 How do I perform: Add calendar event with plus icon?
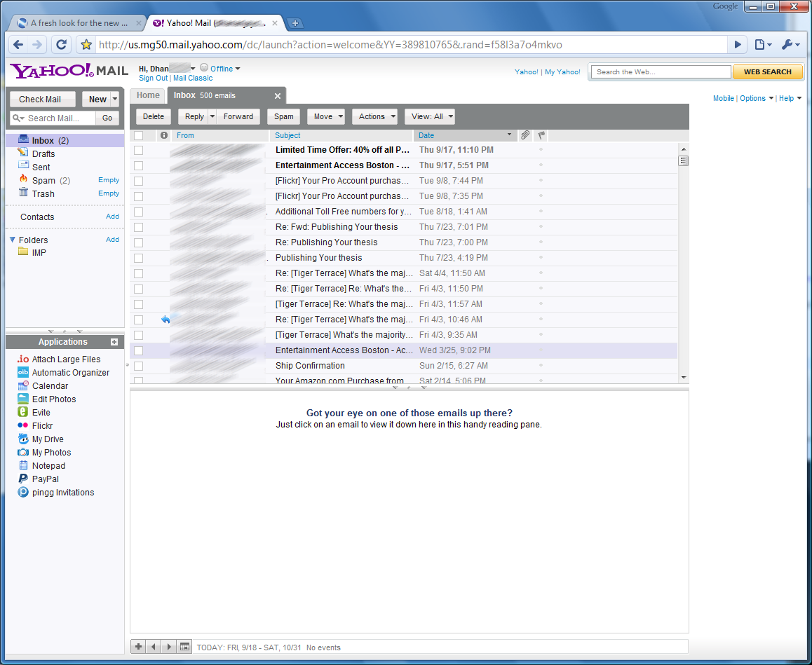(138, 647)
